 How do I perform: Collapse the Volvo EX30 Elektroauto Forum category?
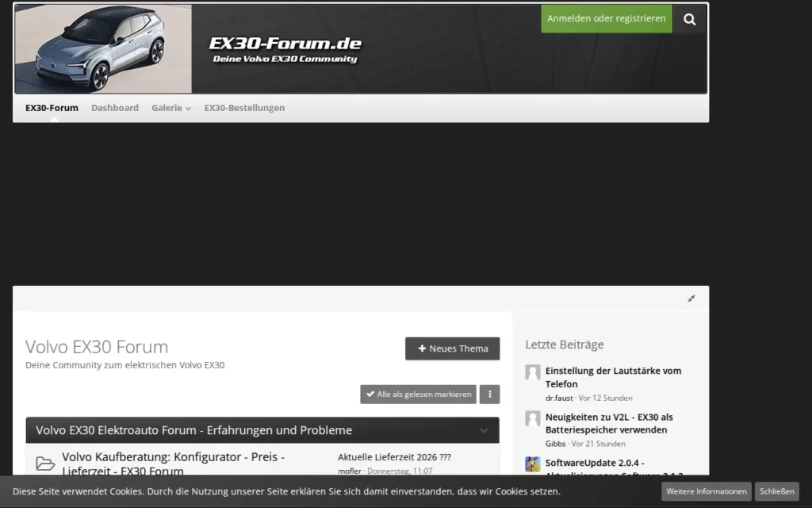pyautogui.click(x=484, y=430)
